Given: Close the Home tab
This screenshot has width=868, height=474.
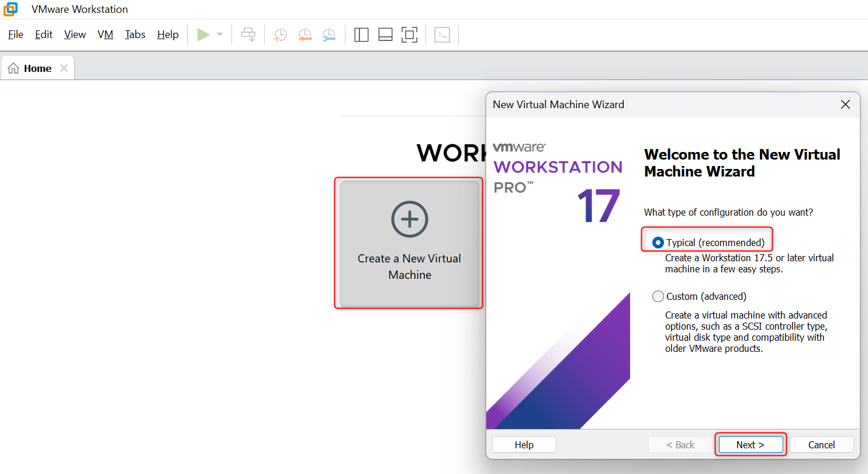Looking at the screenshot, I should pos(64,68).
